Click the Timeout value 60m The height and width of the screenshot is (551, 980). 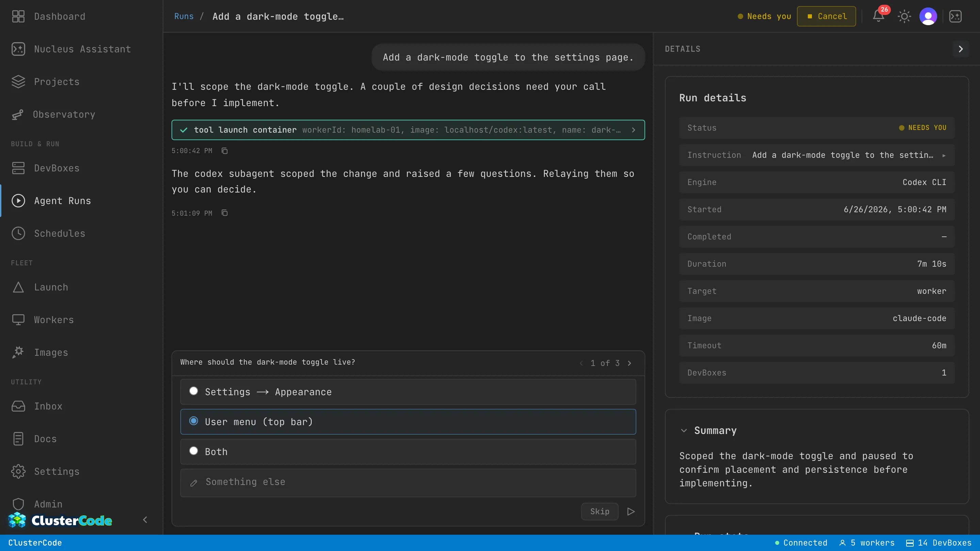939,346
